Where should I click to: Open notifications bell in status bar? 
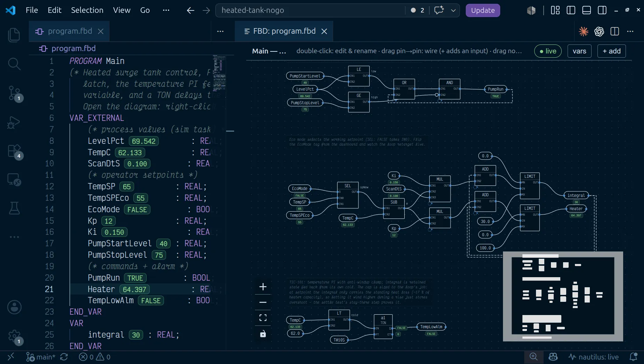click(633, 357)
